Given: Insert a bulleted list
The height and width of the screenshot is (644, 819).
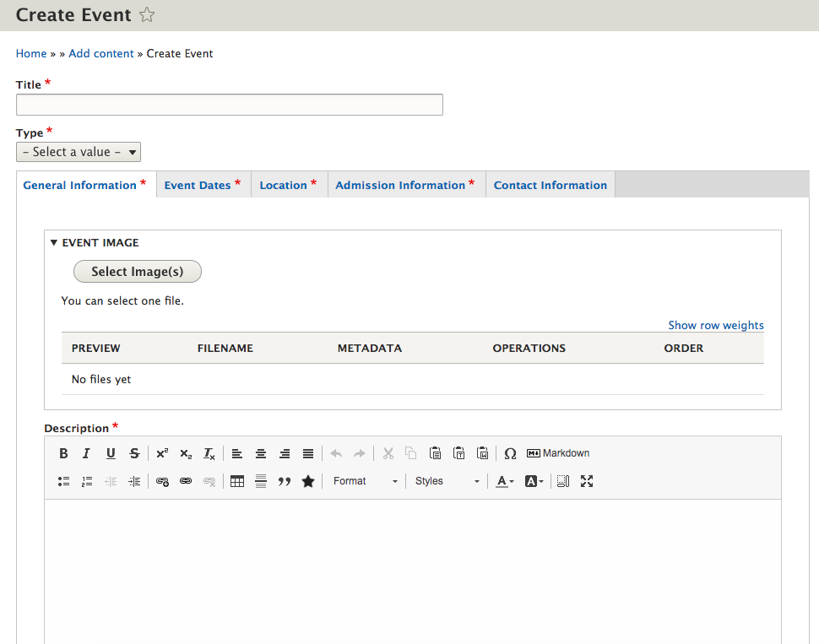Looking at the screenshot, I should coord(63,481).
